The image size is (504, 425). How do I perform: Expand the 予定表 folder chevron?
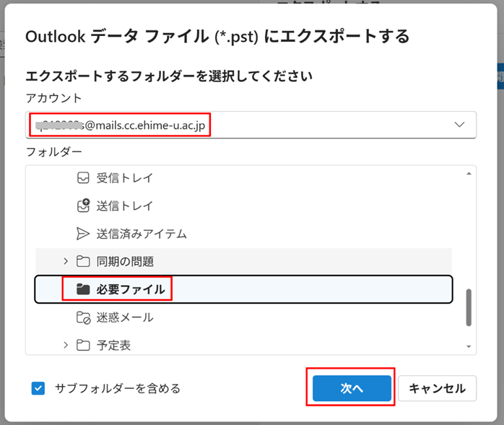[x=66, y=345]
